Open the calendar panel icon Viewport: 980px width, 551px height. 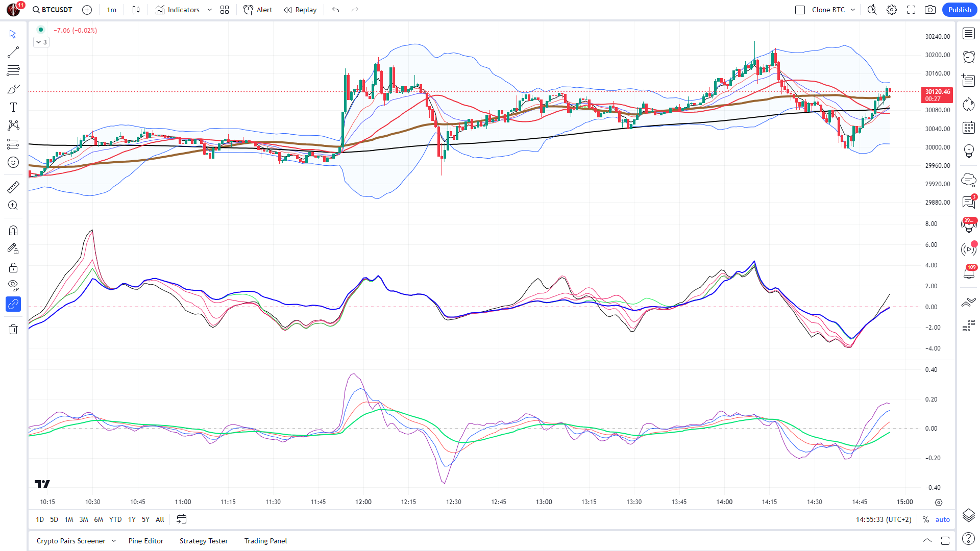click(x=969, y=128)
